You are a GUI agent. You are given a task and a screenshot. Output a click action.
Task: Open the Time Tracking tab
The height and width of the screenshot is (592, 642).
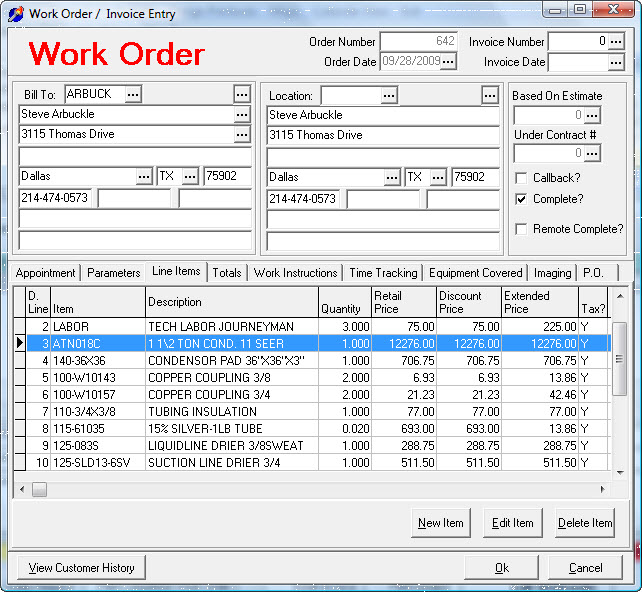[x=383, y=273]
